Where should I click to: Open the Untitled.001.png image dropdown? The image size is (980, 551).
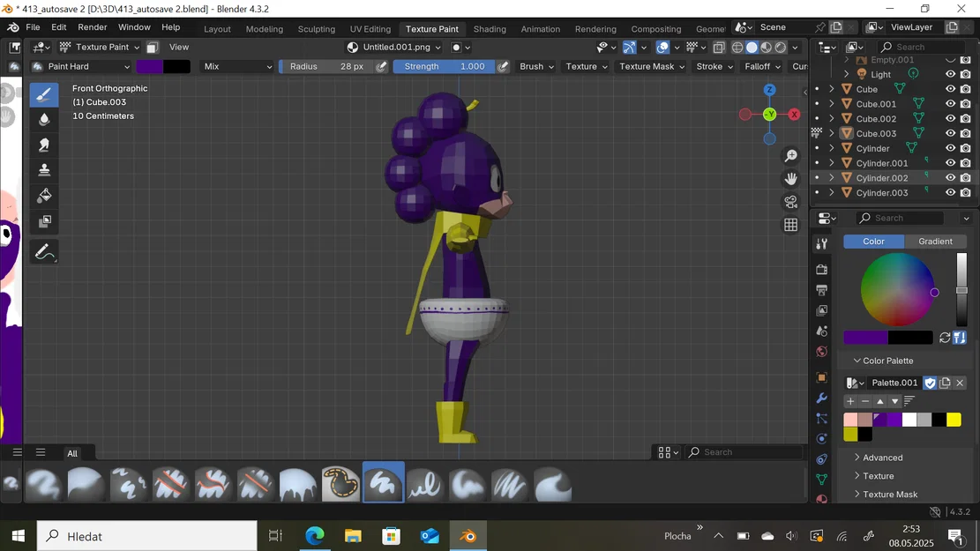pos(394,47)
